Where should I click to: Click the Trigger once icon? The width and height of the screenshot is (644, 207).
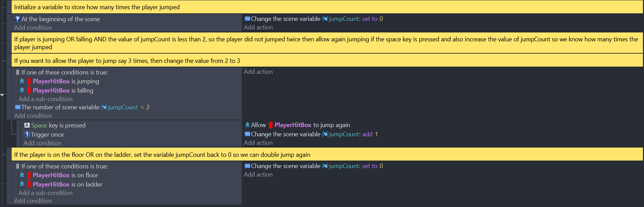[x=27, y=134]
